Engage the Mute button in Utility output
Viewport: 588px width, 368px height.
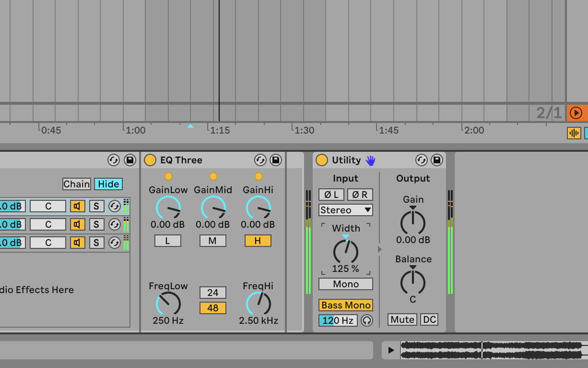pyautogui.click(x=402, y=320)
